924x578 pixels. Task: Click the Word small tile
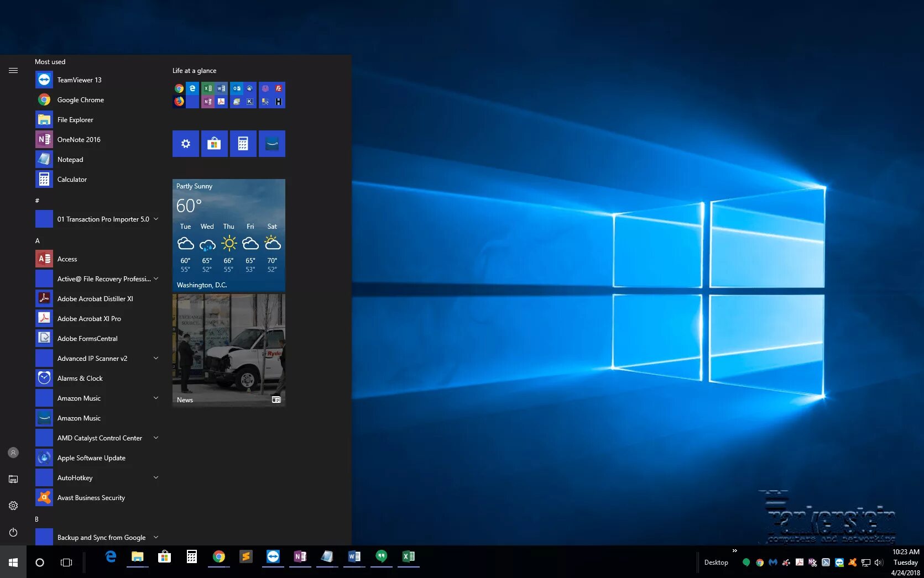[221, 88]
